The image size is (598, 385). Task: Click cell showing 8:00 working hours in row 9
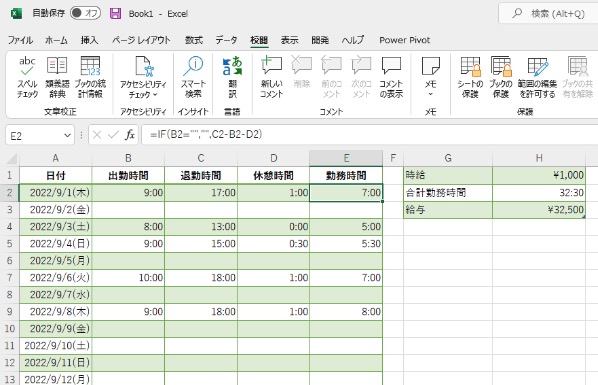pos(346,311)
